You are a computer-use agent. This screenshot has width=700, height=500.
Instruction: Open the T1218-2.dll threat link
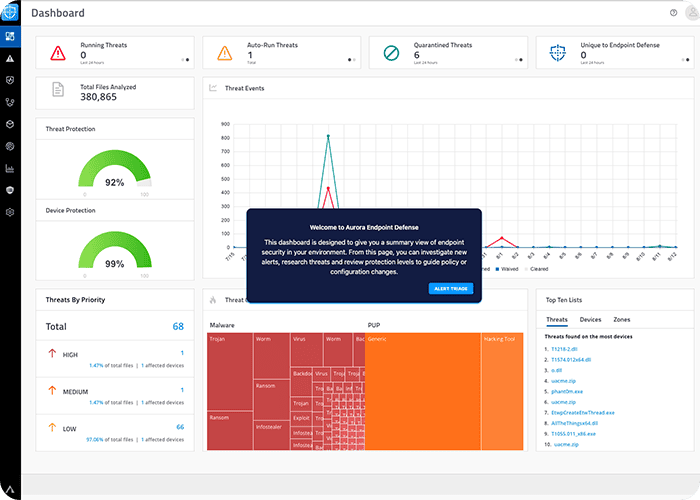(564, 349)
